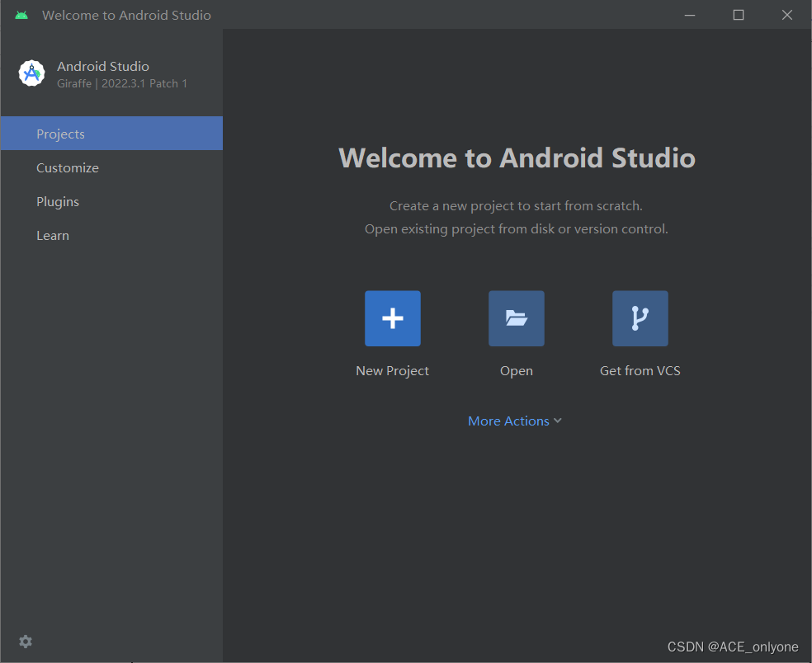Image resolution: width=812 pixels, height=663 pixels.
Task: Click the 'Open existing project from disk' text
Action: point(517,228)
